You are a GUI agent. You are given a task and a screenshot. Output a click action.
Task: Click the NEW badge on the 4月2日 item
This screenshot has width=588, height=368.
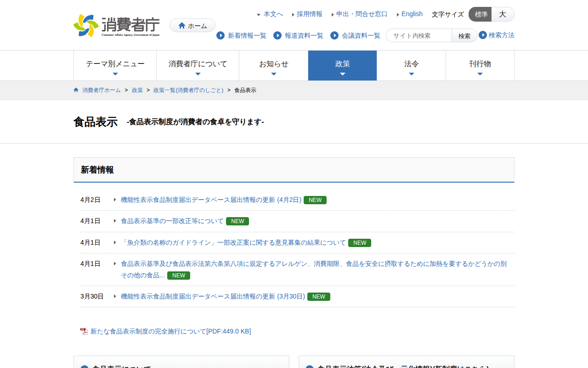[x=315, y=200]
